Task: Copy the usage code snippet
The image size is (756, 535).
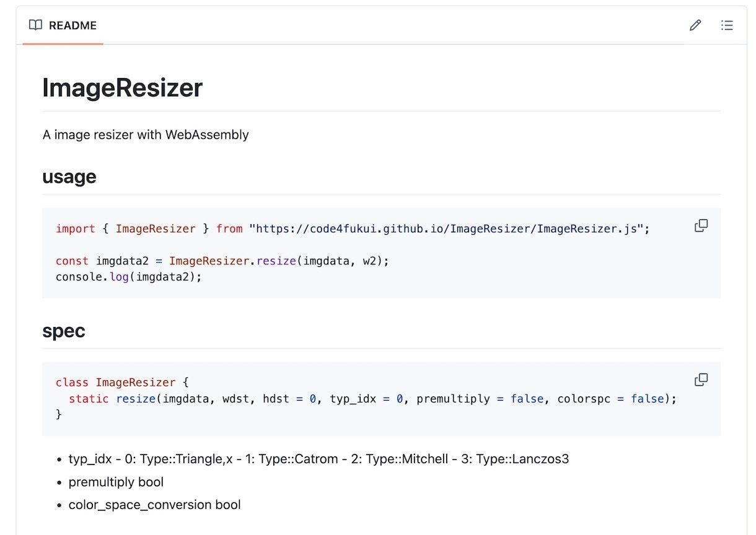Action: click(x=701, y=226)
